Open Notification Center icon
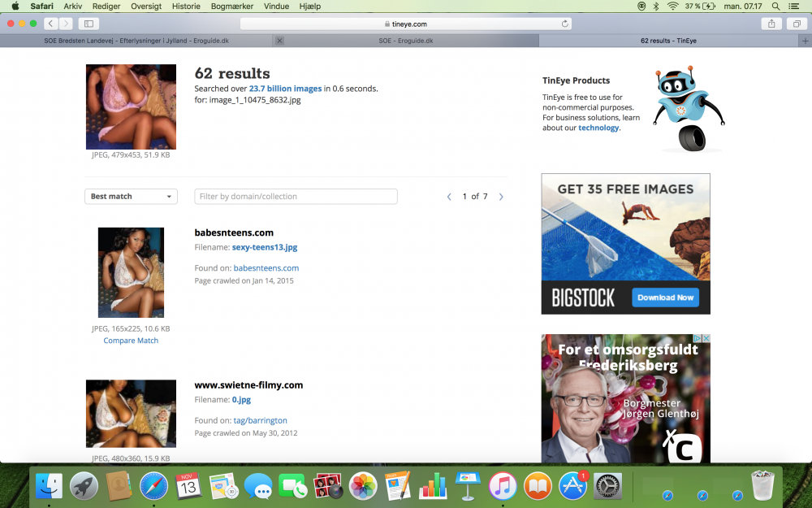 [793, 7]
